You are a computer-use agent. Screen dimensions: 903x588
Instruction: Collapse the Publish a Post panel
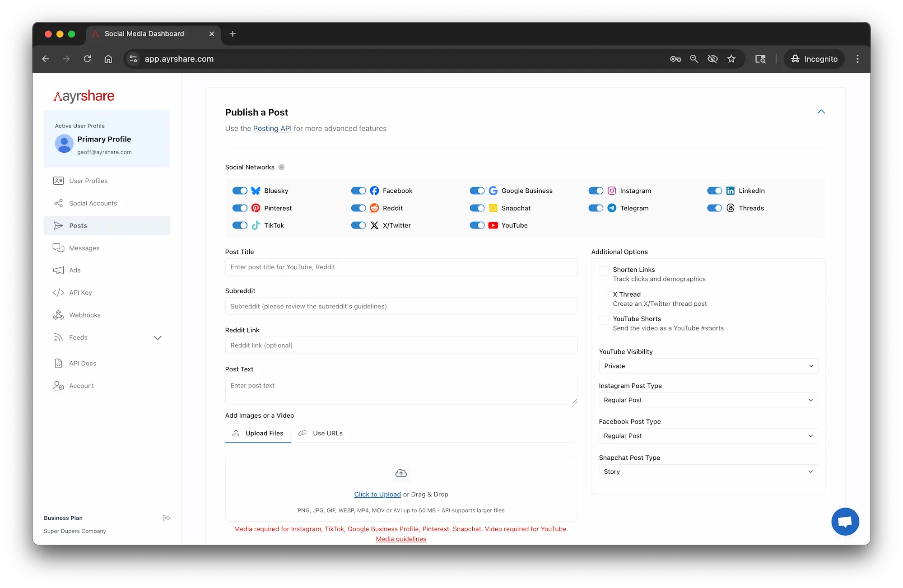(x=821, y=112)
